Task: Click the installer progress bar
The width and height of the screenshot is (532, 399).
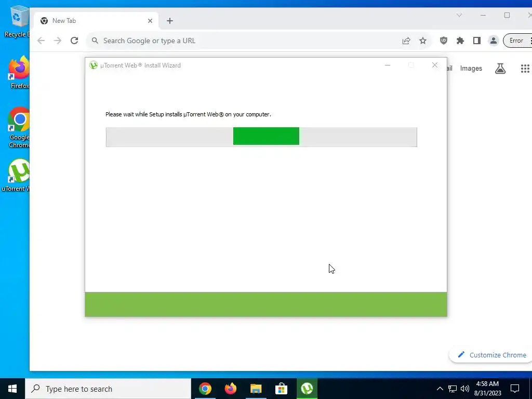Action: pyautogui.click(x=261, y=137)
